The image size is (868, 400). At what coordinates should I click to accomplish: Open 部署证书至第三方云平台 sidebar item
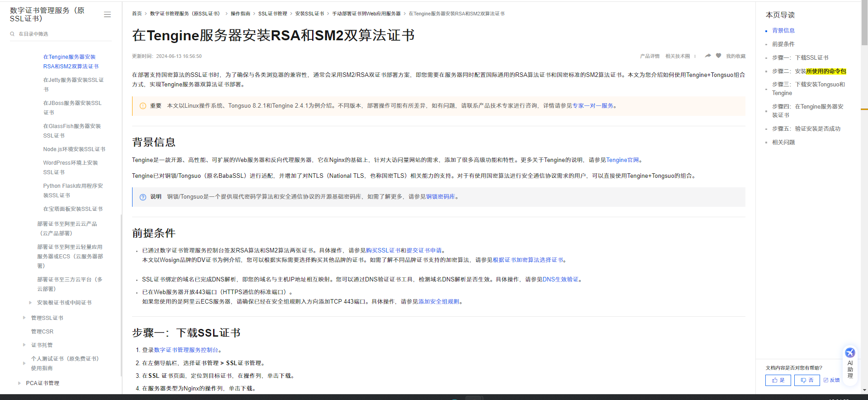point(70,284)
